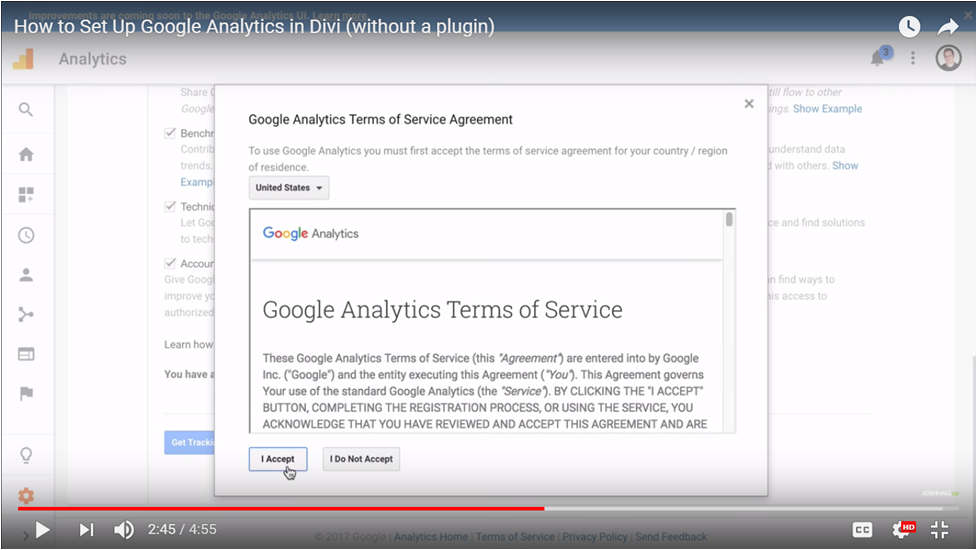Open the Home icon in sidebar
Viewport: 977px width, 550px height.
point(26,154)
